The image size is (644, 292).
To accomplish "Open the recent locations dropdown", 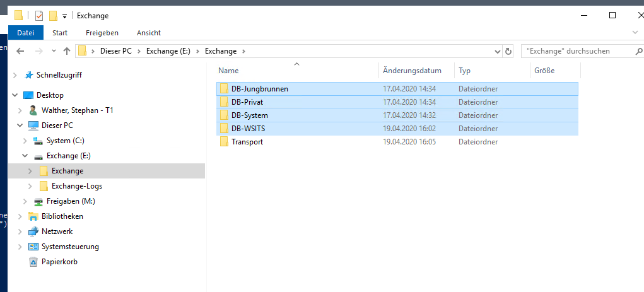I will pos(54,51).
